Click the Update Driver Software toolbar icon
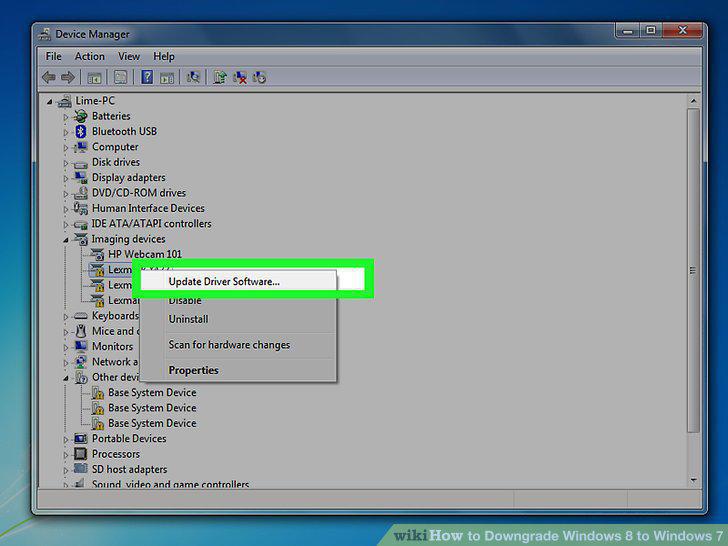 220,77
